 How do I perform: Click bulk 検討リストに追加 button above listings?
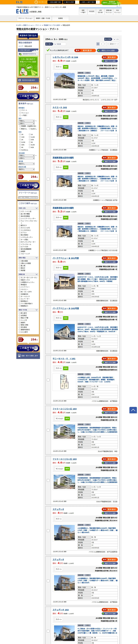(x=108, y=50)
